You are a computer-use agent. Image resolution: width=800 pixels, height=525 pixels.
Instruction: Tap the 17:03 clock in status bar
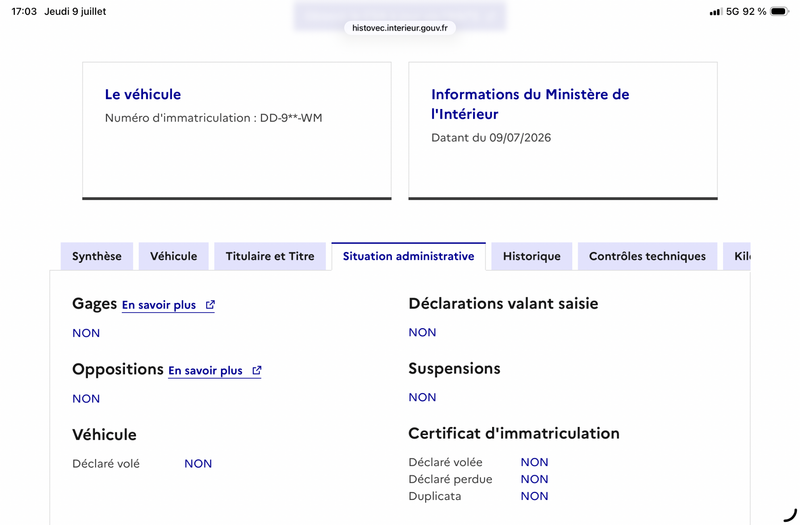(24, 11)
